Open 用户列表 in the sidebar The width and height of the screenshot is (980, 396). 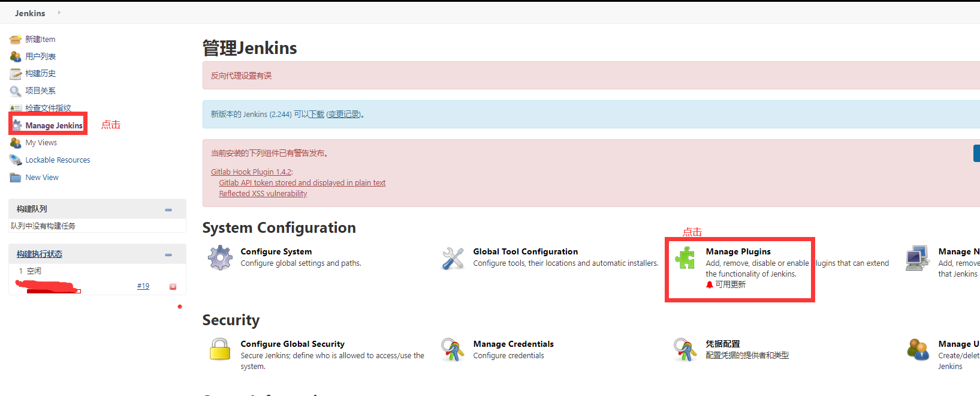tap(40, 56)
